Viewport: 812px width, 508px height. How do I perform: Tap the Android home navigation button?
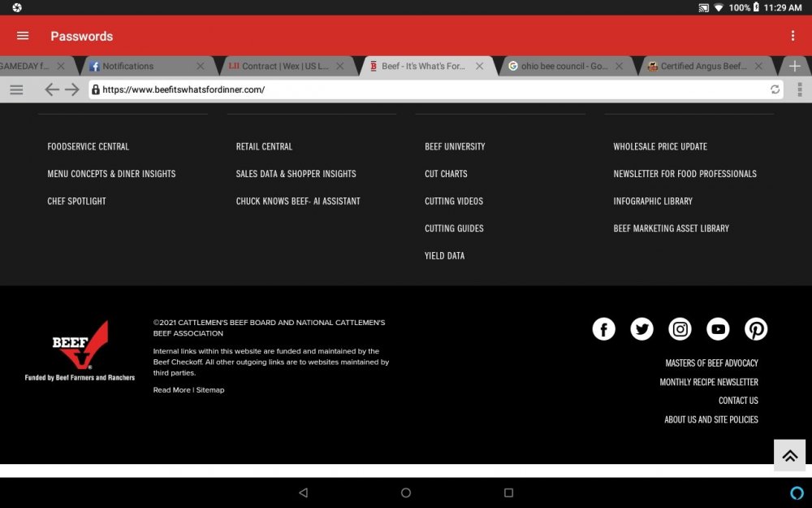point(406,493)
